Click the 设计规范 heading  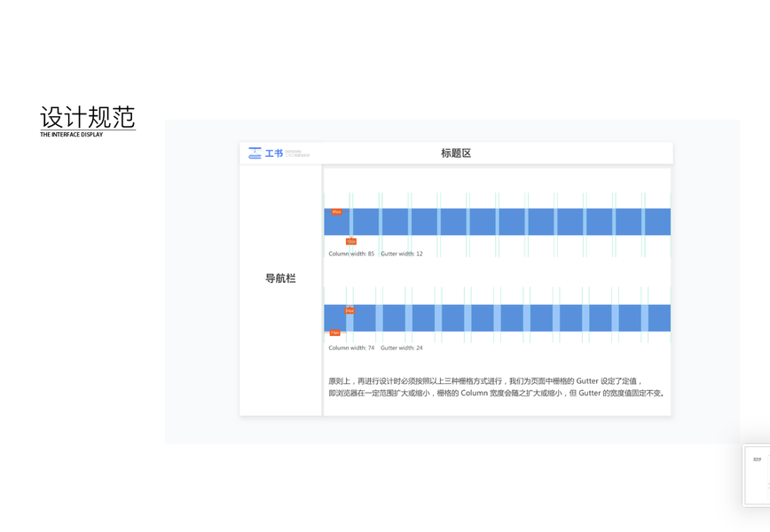point(88,117)
